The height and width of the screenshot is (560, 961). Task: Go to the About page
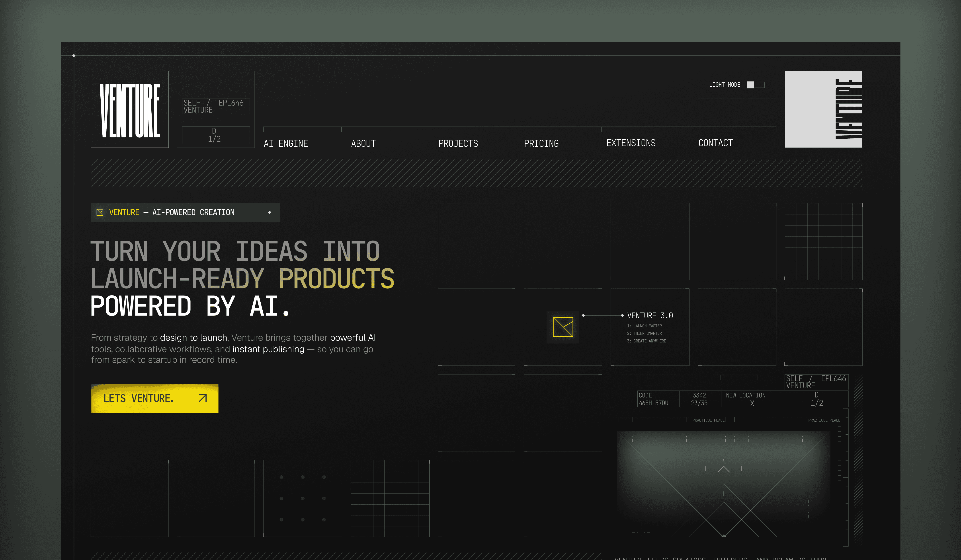(363, 143)
